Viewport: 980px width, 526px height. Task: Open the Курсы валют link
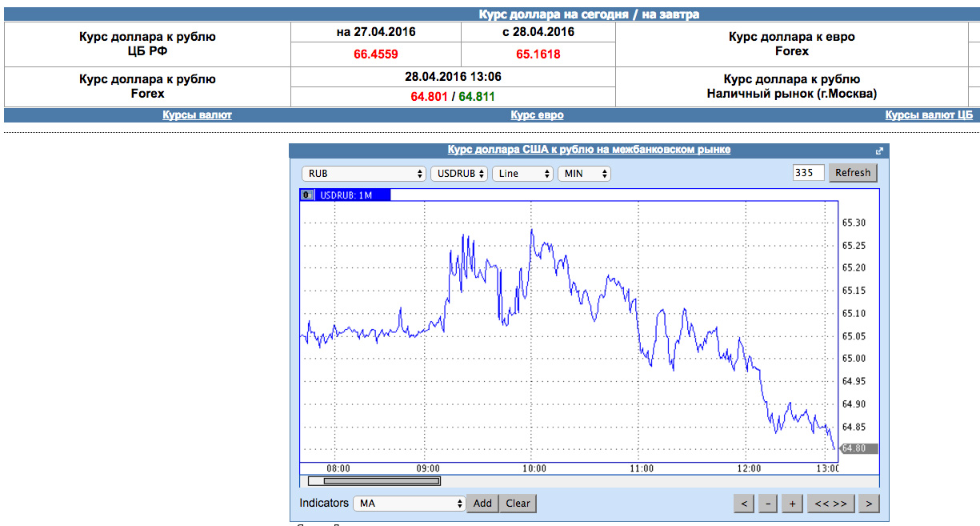(x=197, y=115)
